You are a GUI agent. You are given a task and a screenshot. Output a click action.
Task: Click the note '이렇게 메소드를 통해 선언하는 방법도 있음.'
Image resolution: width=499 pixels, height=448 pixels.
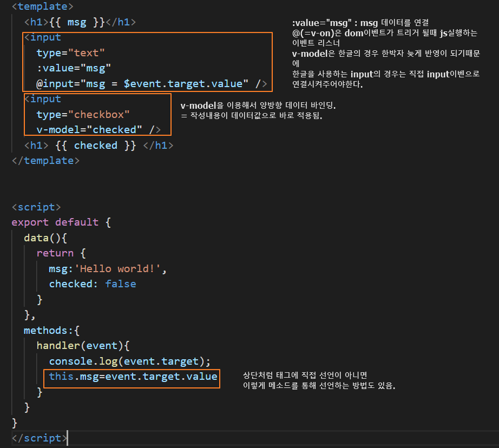tap(319, 386)
